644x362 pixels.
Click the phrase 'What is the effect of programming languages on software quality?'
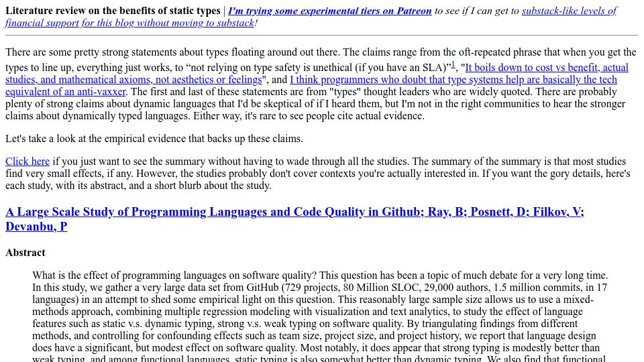click(x=174, y=276)
